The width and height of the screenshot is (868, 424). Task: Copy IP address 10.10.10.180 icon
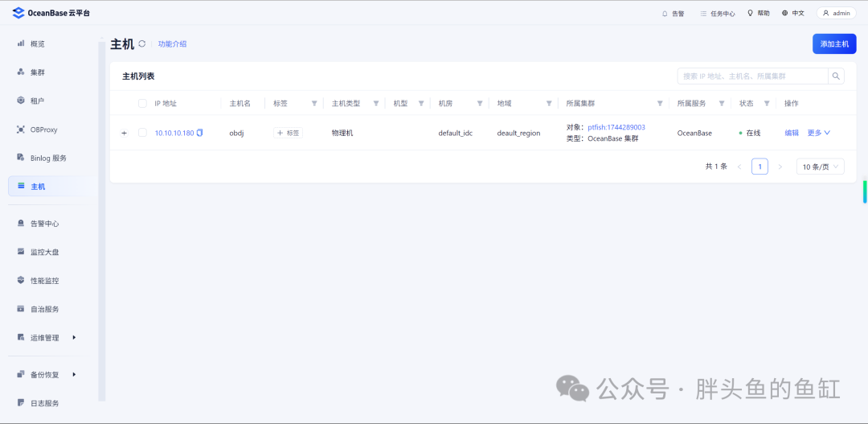tap(200, 133)
